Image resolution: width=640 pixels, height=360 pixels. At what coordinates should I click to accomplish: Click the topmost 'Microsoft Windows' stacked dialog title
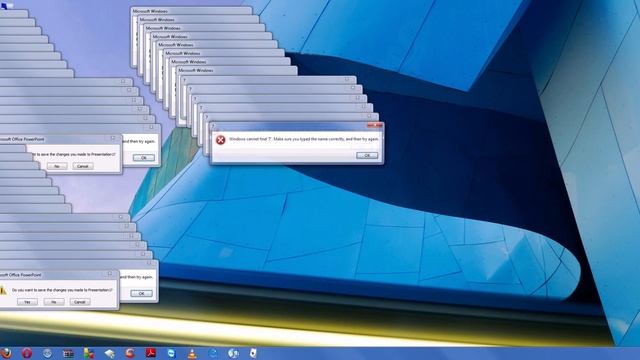click(150, 11)
